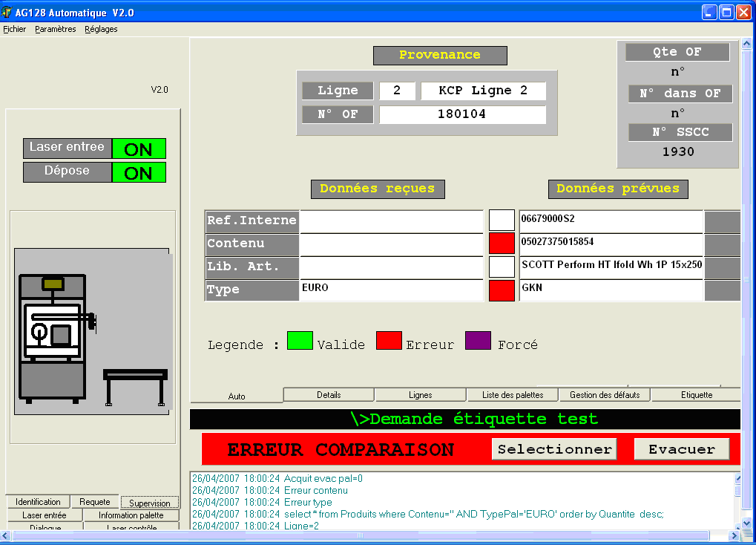Click the white Lib. Art. status indicator
Image resolution: width=756 pixels, height=545 pixels.
(x=502, y=267)
